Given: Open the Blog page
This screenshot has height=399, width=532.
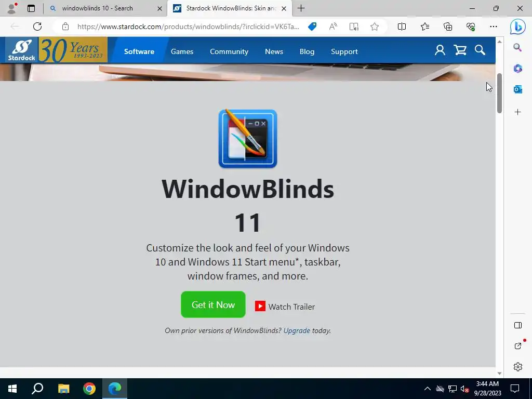Looking at the screenshot, I should pyautogui.click(x=307, y=51).
